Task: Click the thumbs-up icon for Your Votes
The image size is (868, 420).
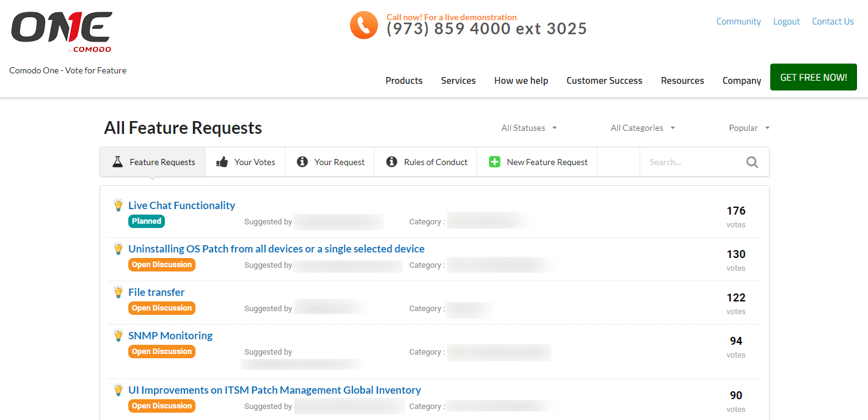Action: (x=222, y=162)
